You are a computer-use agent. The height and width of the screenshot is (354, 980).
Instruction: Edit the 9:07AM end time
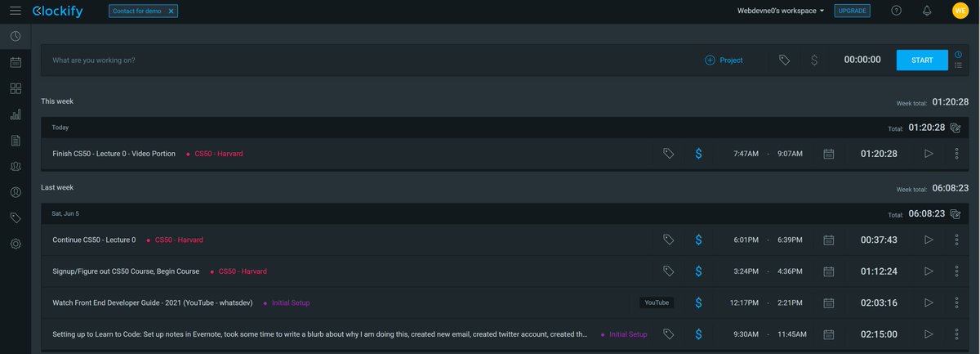click(790, 154)
